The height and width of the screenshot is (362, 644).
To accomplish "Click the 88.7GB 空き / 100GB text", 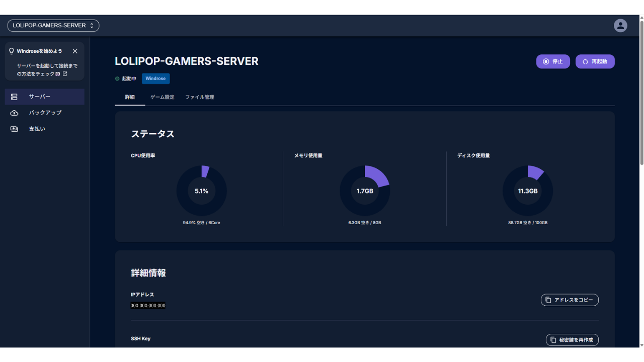I will click(528, 223).
